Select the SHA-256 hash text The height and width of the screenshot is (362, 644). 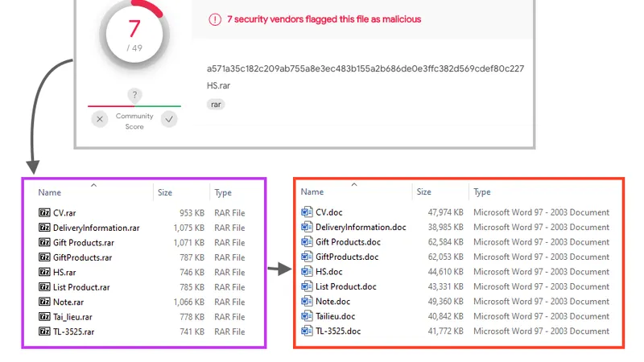pos(365,68)
